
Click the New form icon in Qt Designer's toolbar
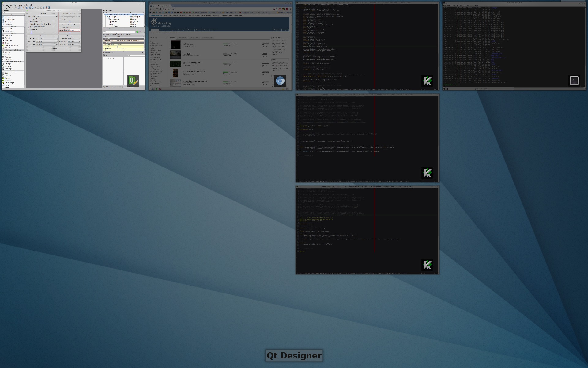click(x=3, y=8)
